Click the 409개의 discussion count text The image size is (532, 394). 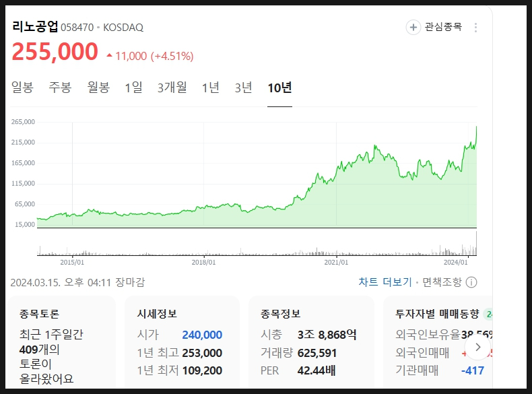pyautogui.click(x=39, y=349)
